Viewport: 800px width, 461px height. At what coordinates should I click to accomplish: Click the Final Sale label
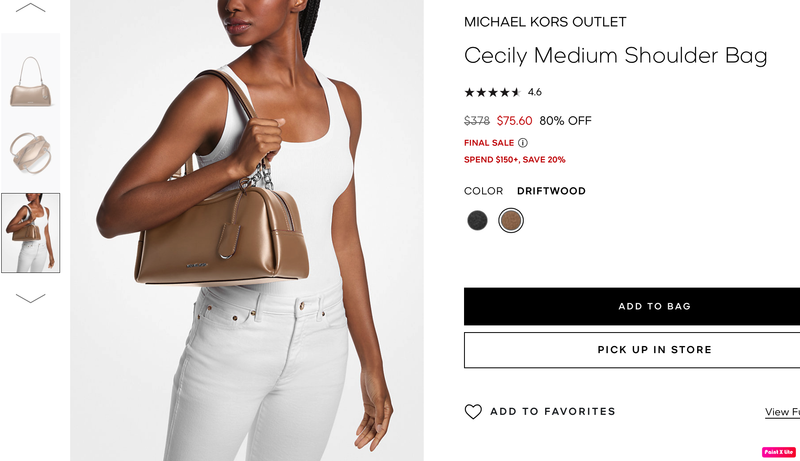[x=489, y=143]
